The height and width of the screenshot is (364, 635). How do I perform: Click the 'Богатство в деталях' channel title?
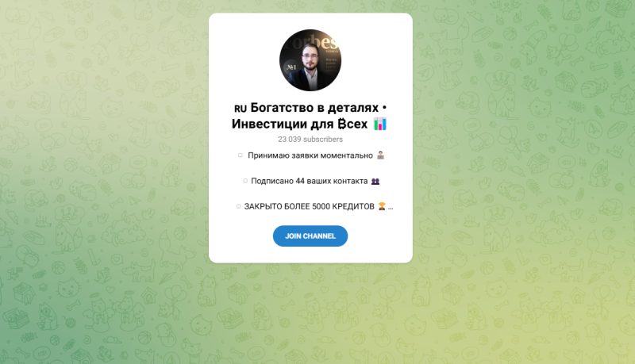tap(314, 108)
